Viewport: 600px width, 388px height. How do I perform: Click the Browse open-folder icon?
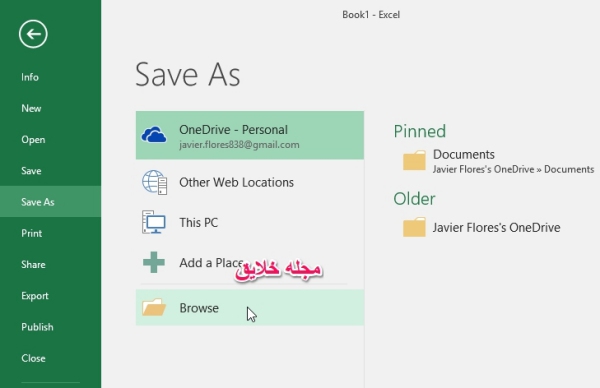[154, 307]
